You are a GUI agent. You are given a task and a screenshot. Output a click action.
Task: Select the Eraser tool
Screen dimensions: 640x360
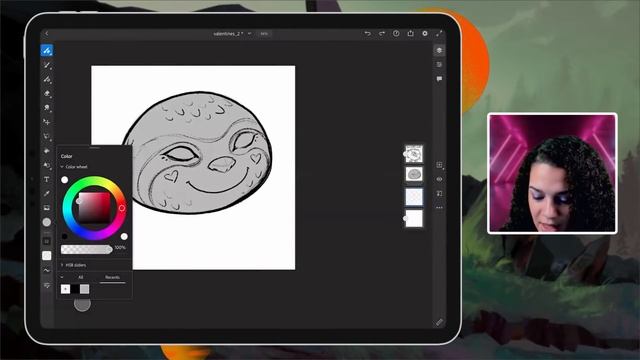(x=47, y=93)
